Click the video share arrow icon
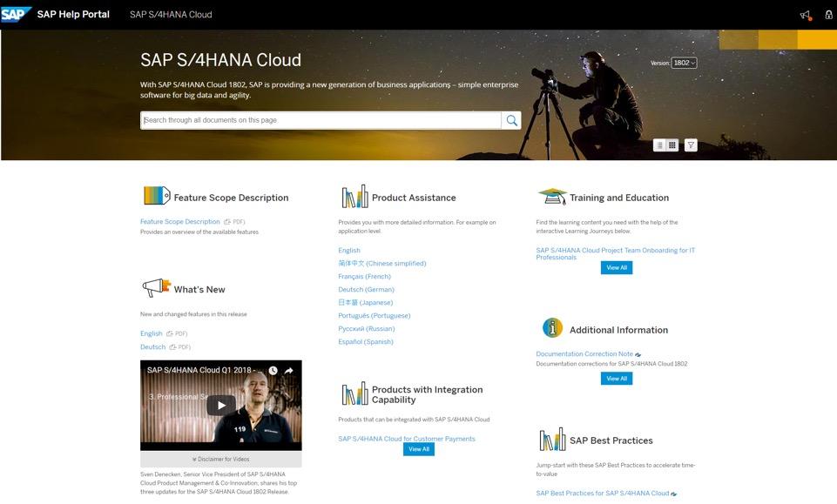This screenshot has height=504, width=837. (x=289, y=370)
